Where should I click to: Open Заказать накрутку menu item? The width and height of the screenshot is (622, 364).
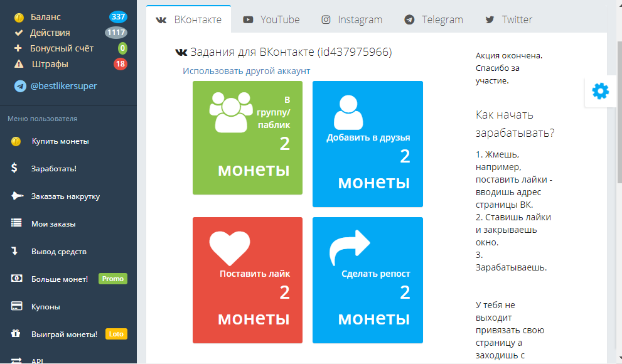point(68,196)
